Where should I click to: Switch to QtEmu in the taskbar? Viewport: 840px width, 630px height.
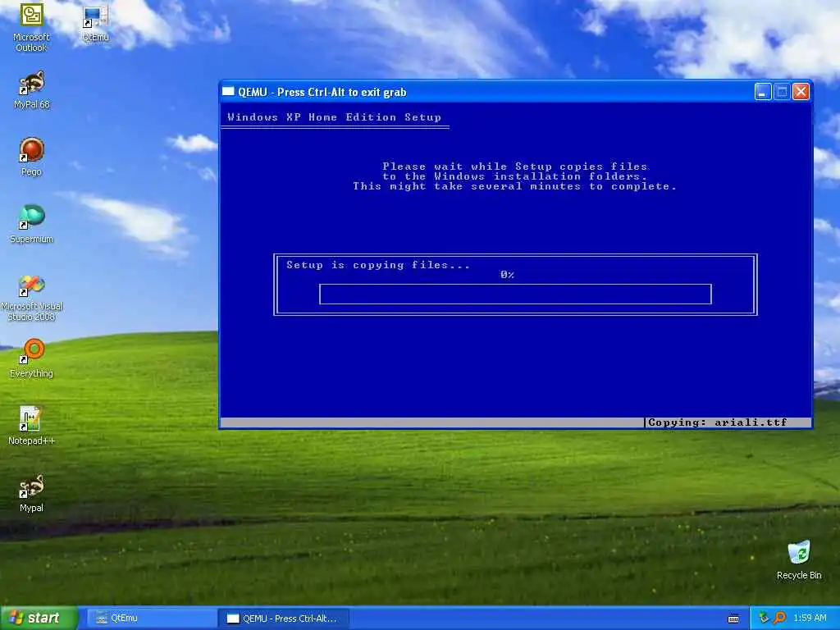click(x=151, y=619)
